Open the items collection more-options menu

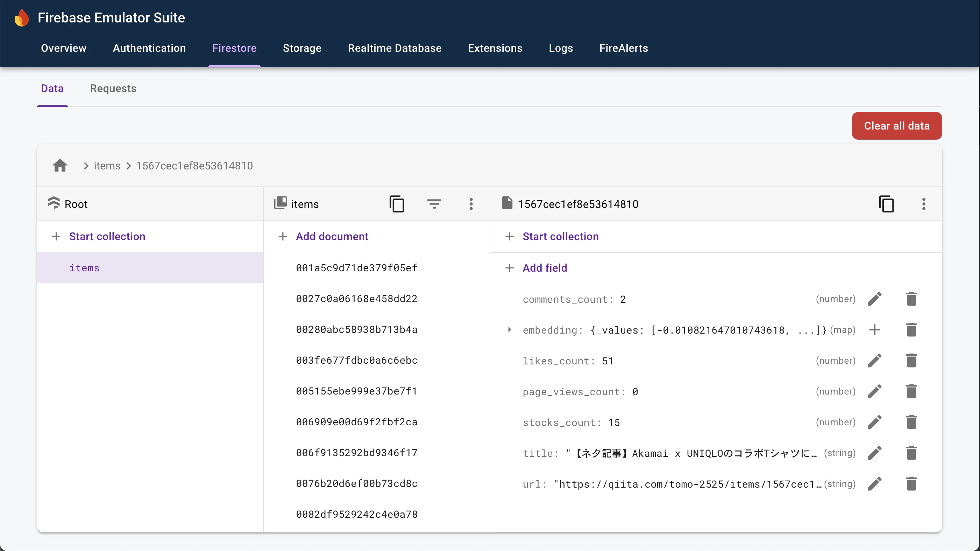tap(471, 204)
